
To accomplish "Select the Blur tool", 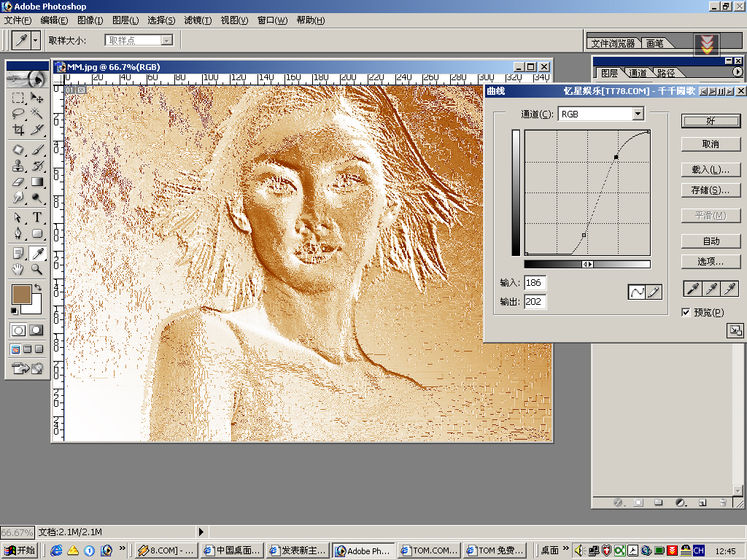I will pyautogui.click(x=18, y=197).
